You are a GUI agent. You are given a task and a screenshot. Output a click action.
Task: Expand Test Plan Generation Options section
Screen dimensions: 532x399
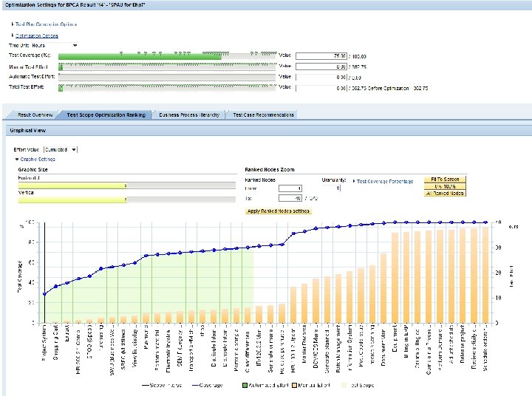(x=44, y=24)
